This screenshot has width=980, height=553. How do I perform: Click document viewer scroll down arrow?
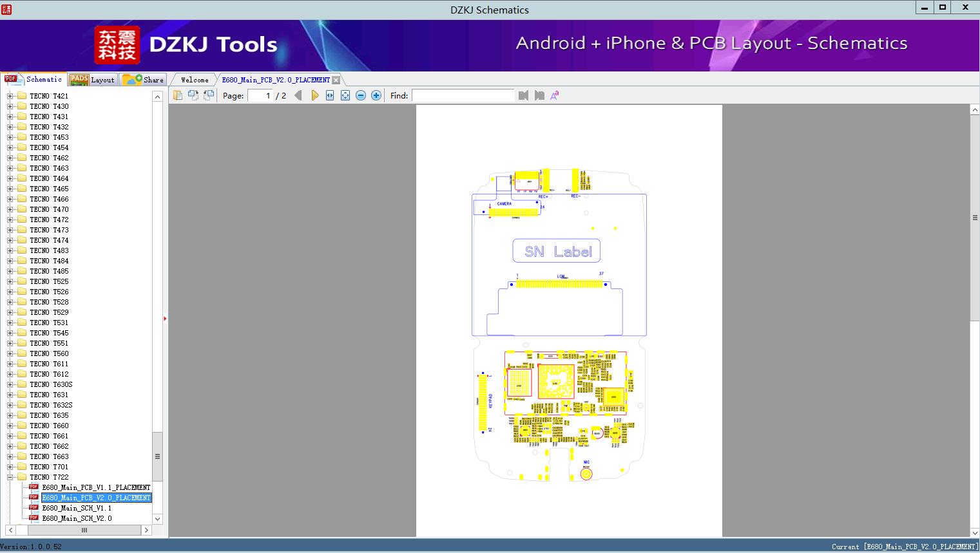(975, 532)
